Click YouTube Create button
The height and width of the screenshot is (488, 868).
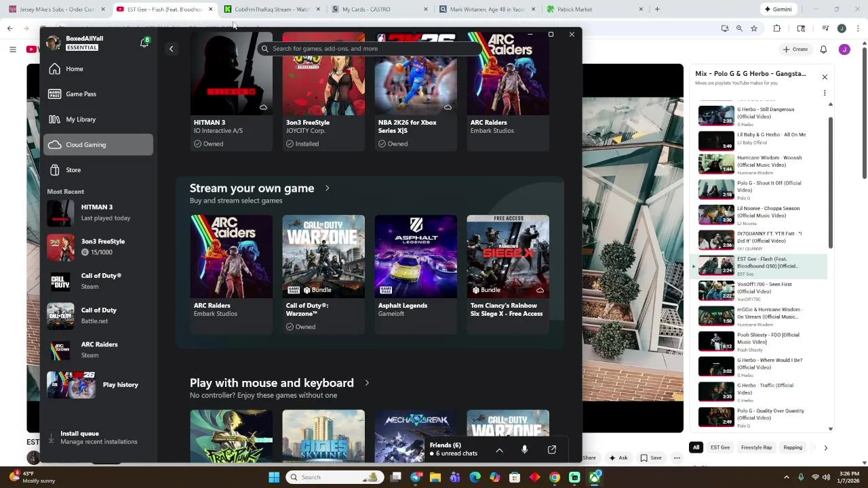[795, 49]
